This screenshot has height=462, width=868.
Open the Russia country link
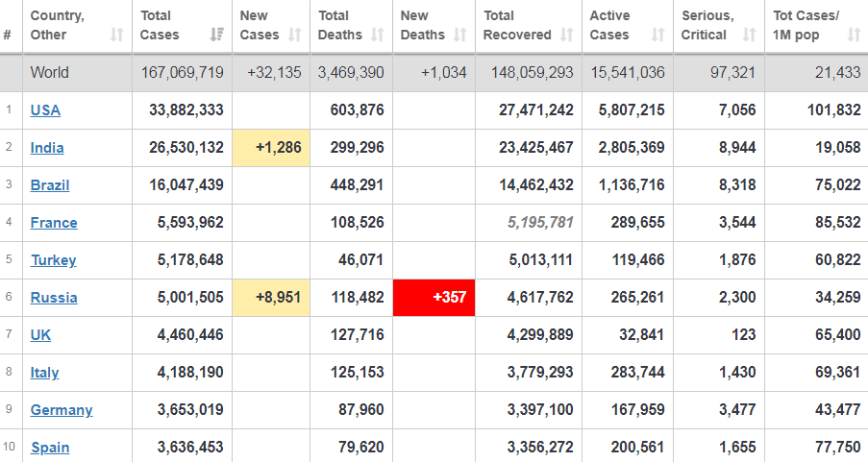click(x=54, y=298)
